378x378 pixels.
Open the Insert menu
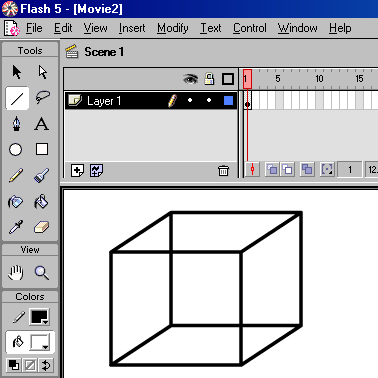[132, 28]
